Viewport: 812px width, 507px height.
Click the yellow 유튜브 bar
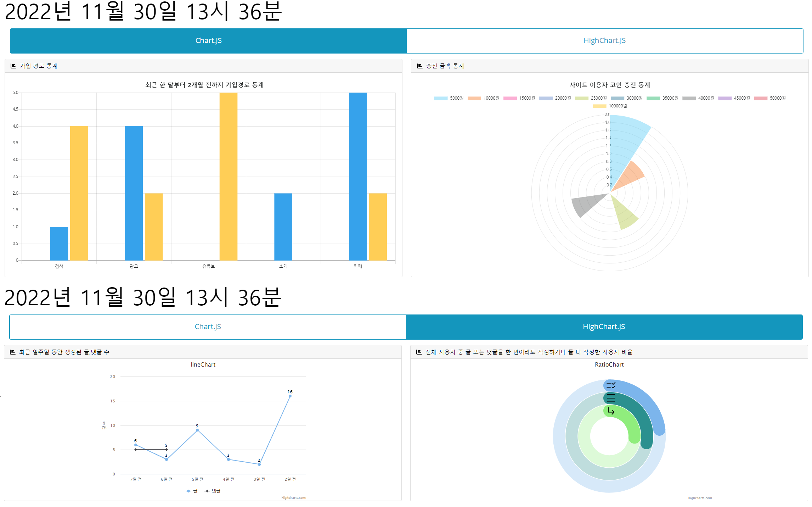[229, 177]
